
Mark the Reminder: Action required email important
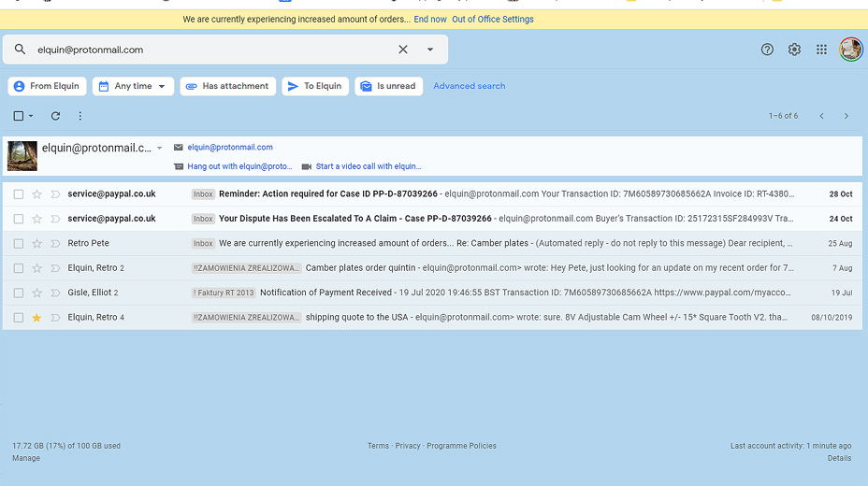(x=55, y=194)
